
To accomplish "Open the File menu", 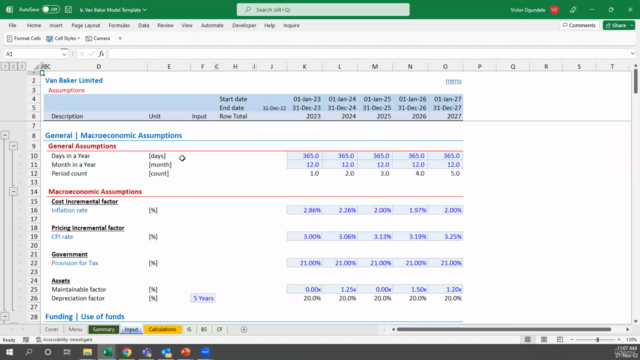I will pyautogui.click(x=12, y=25).
